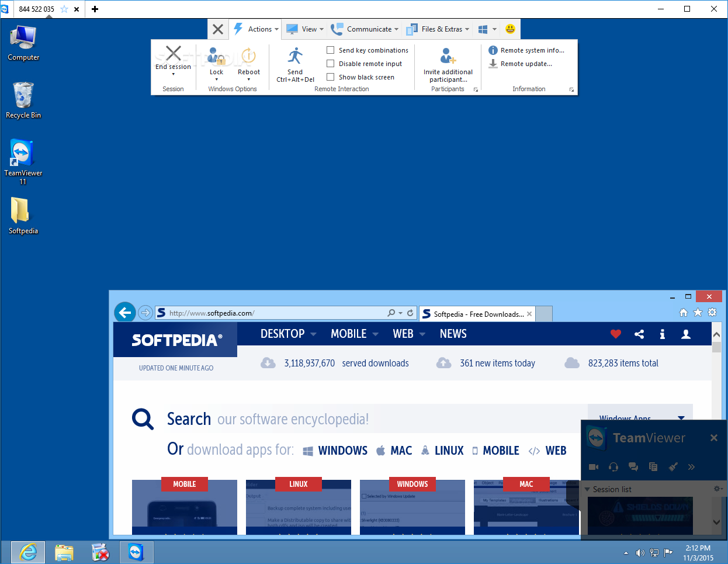Click the video camera icon in TeamViewer panel
The height and width of the screenshot is (564, 728).
click(594, 466)
